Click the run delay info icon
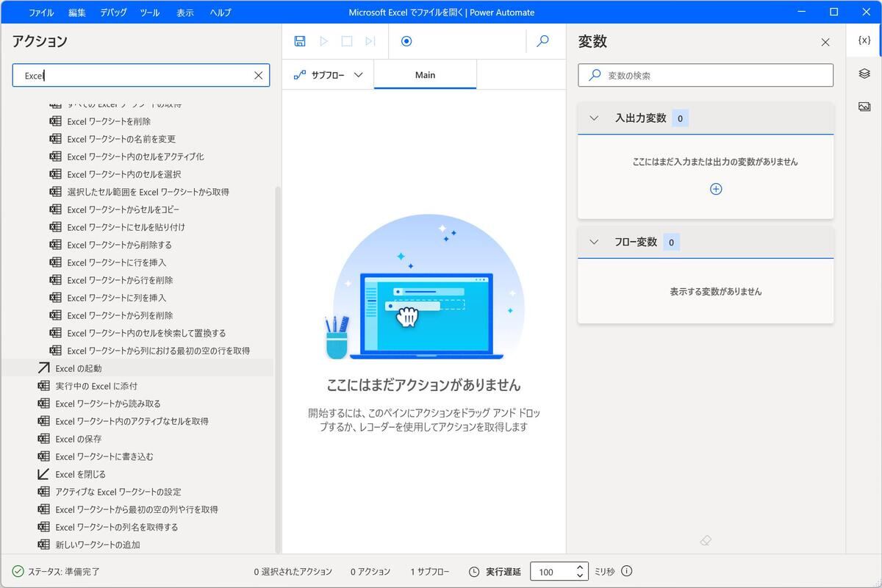This screenshot has height=588, width=882. pos(627,571)
